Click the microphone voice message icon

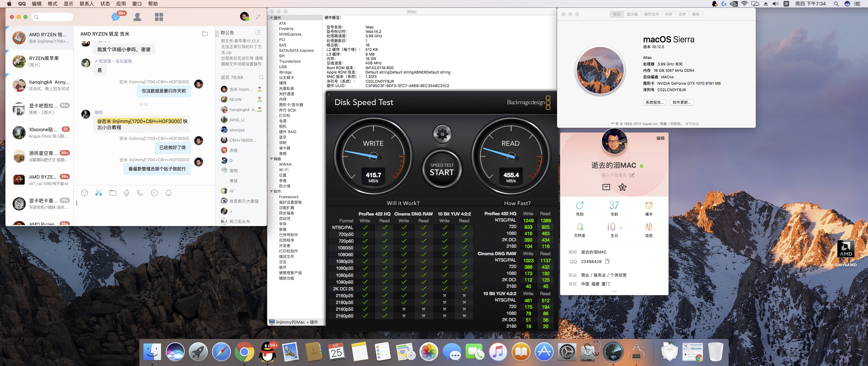pyautogui.click(x=126, y=193)
